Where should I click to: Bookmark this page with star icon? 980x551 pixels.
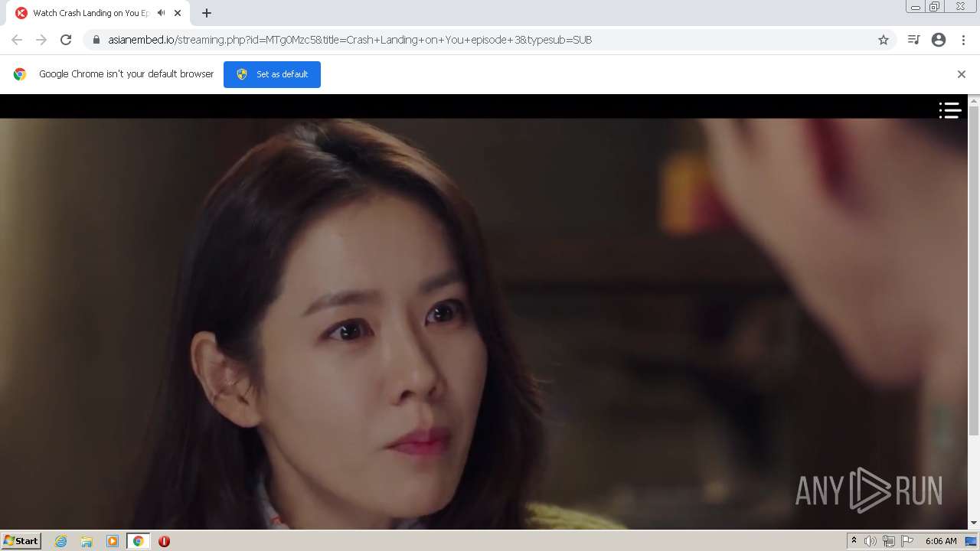tap(884, 40)
